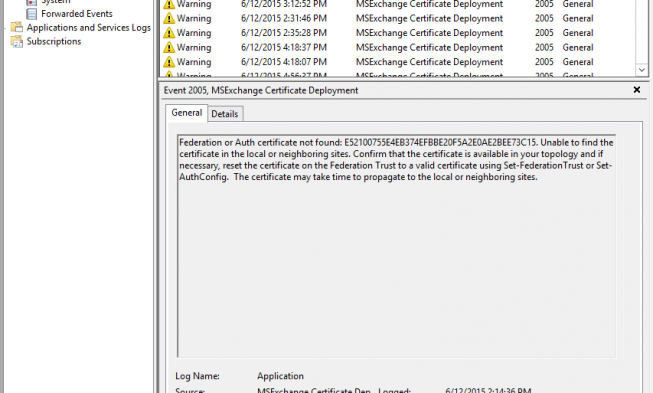Select the 6/12/2015 4:18:07 PM timestamp
The image size is (653, 393).
[284, 62]
